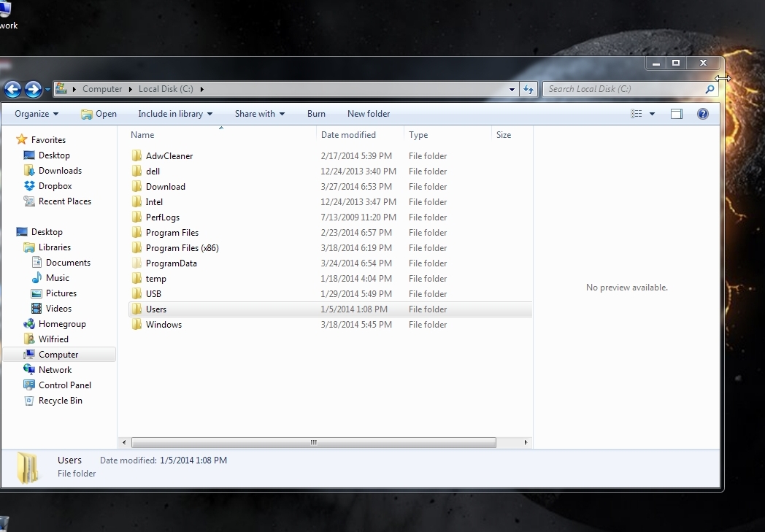Image resolution: width=765 pixels, height=532 pixels.
Task: Open the recent pages dropdown arrow
Action: pyautogui.click(x=47, y=89)
